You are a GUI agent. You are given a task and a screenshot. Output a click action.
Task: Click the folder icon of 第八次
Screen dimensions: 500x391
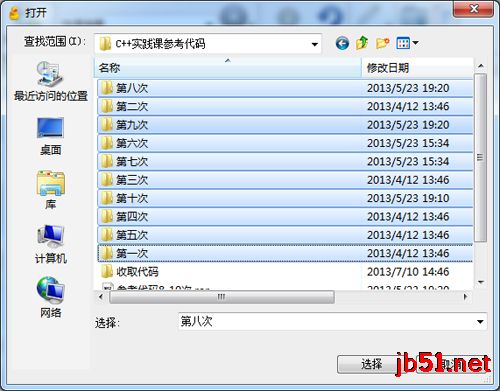click(107, 88)
